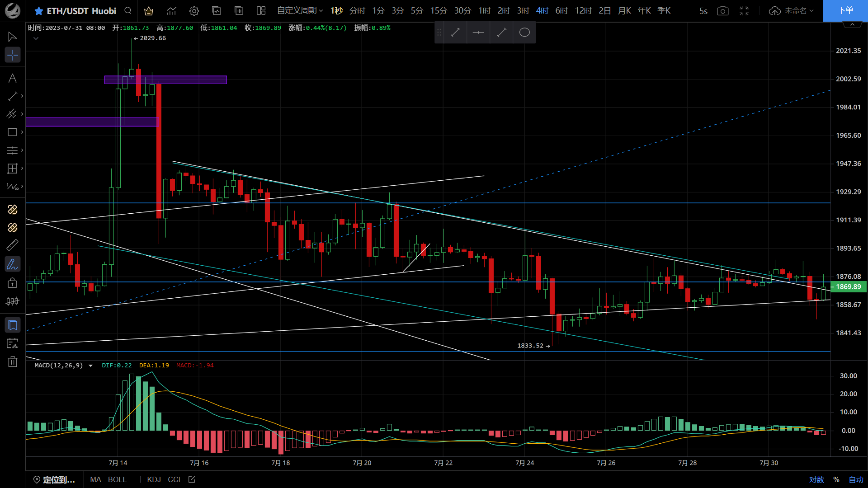The image size is (868, 488).
Task: Open the ruler measurement tool
Action: click(13, 245)
